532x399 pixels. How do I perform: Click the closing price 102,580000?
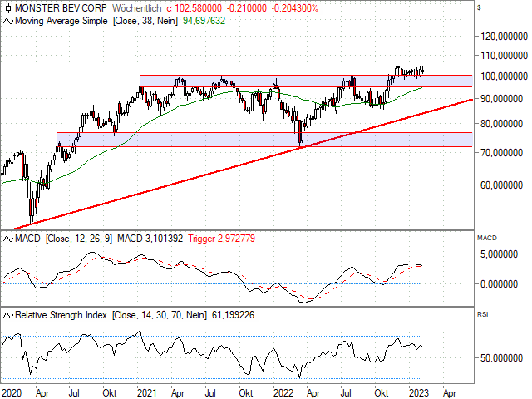pos(198,7)
